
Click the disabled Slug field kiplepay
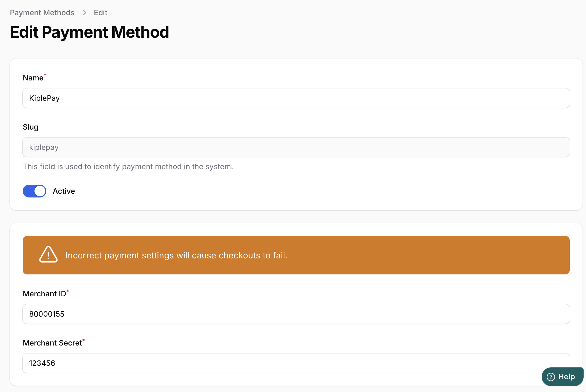(x=296, y=147)
